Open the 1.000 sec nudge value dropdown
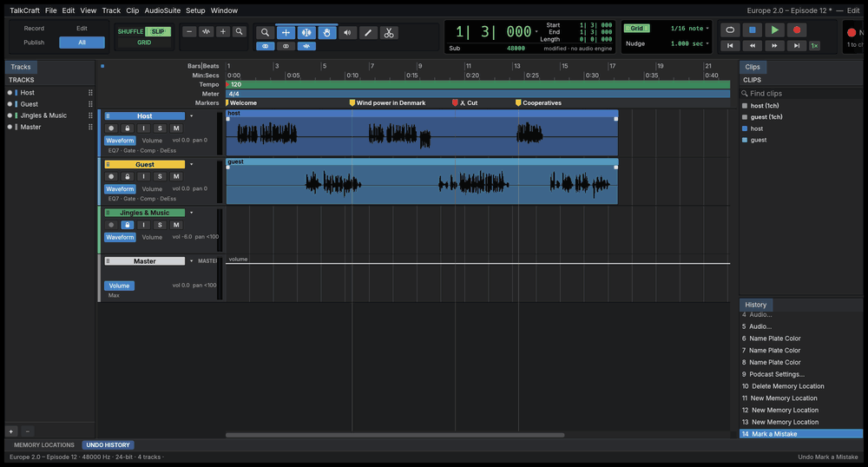This screenshot has width=868, height=467. 689,43
